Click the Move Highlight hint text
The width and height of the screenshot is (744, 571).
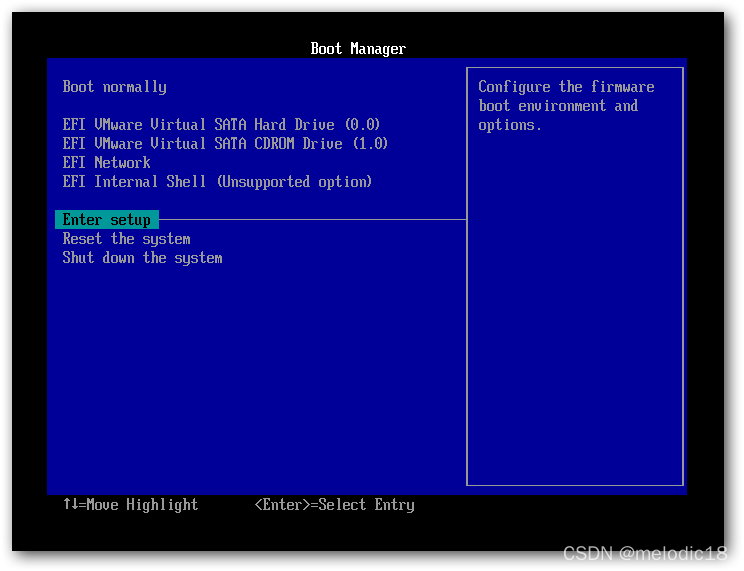pyautogui.click(x=130, y=505)
